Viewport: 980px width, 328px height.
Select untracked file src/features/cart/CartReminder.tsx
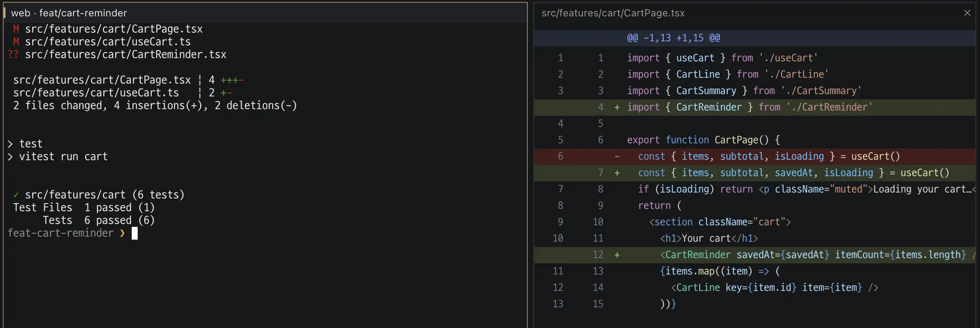(x=117, y=55)
